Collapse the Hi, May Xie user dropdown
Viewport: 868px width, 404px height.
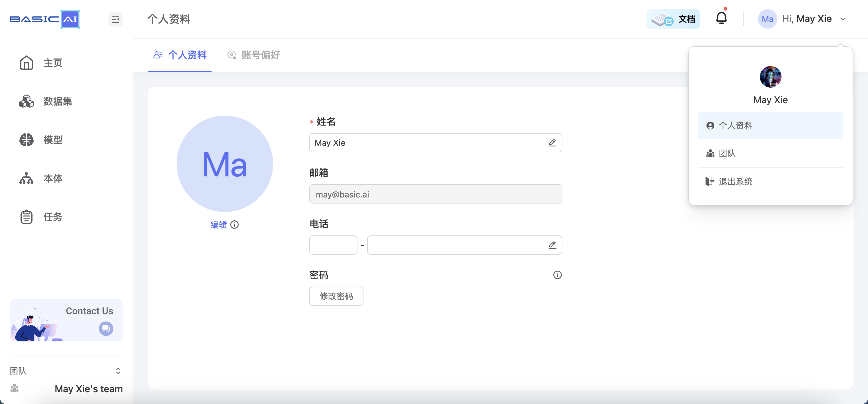tap(843, 19)
